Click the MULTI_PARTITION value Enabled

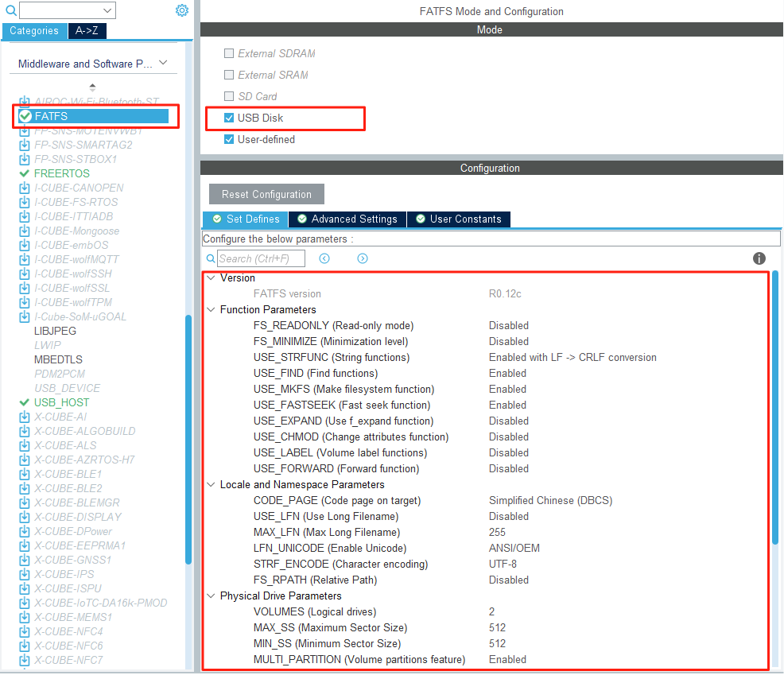tap(507, 660)
